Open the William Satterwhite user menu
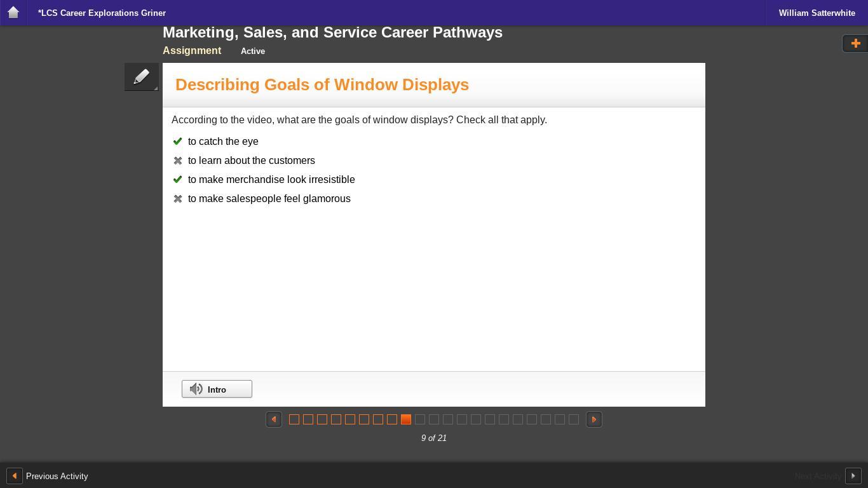Viewport: 868px width, 488px height. click(817, 13)
